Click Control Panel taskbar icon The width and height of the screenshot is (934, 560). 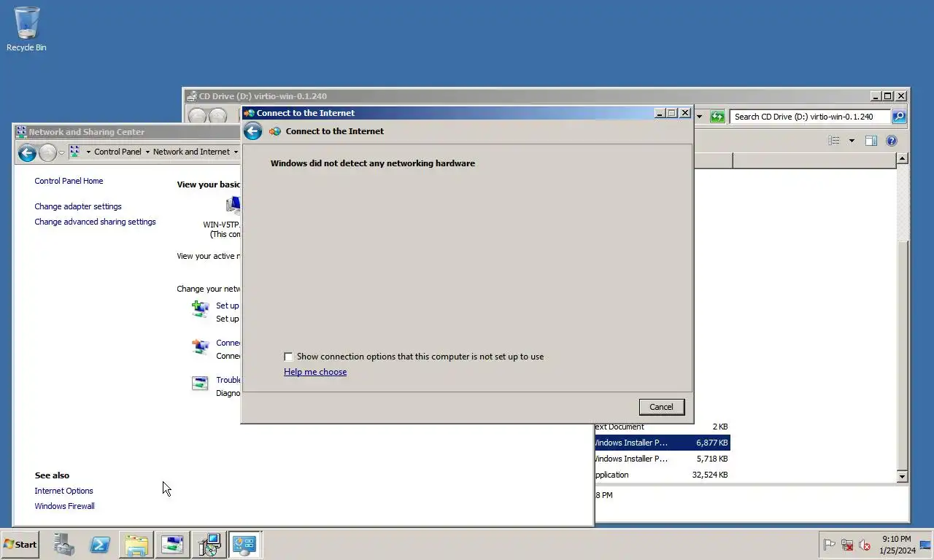tap(244, 545)
